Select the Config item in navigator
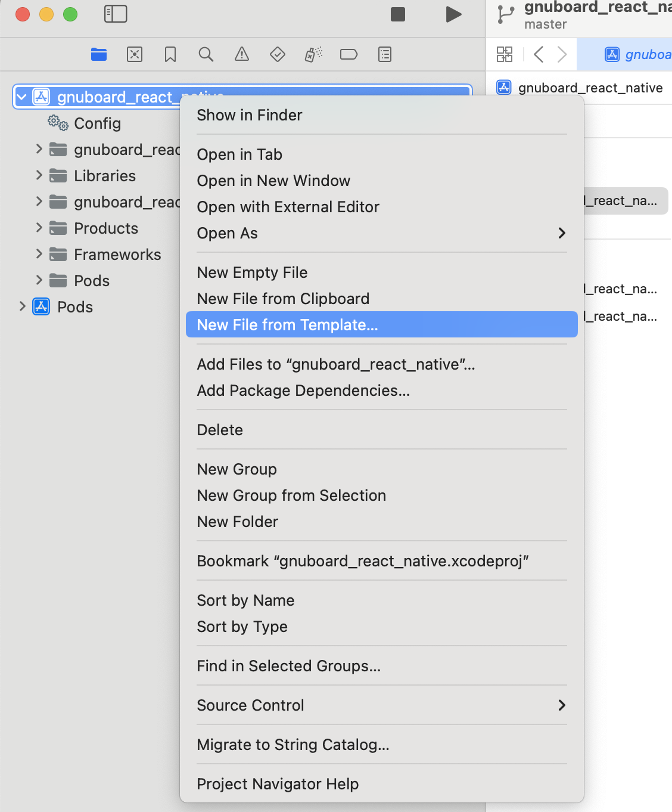Screen dimensions: 672x812 (x=98, y=123)
